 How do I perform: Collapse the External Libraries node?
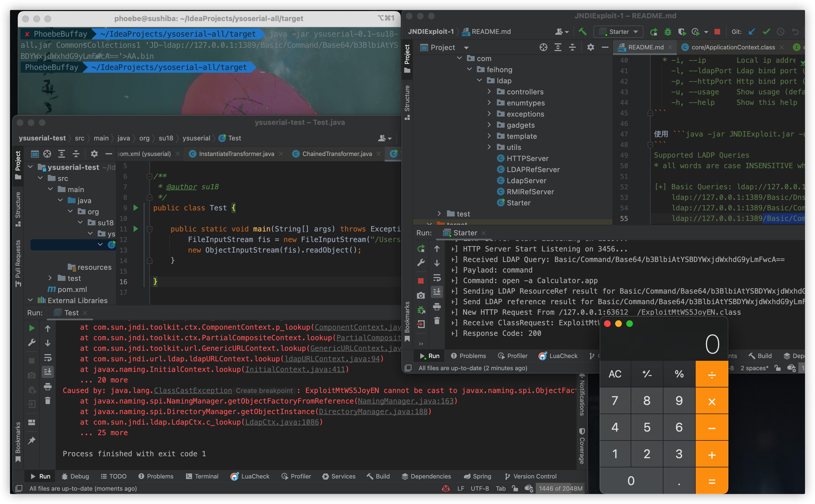(x=30, y=300)
